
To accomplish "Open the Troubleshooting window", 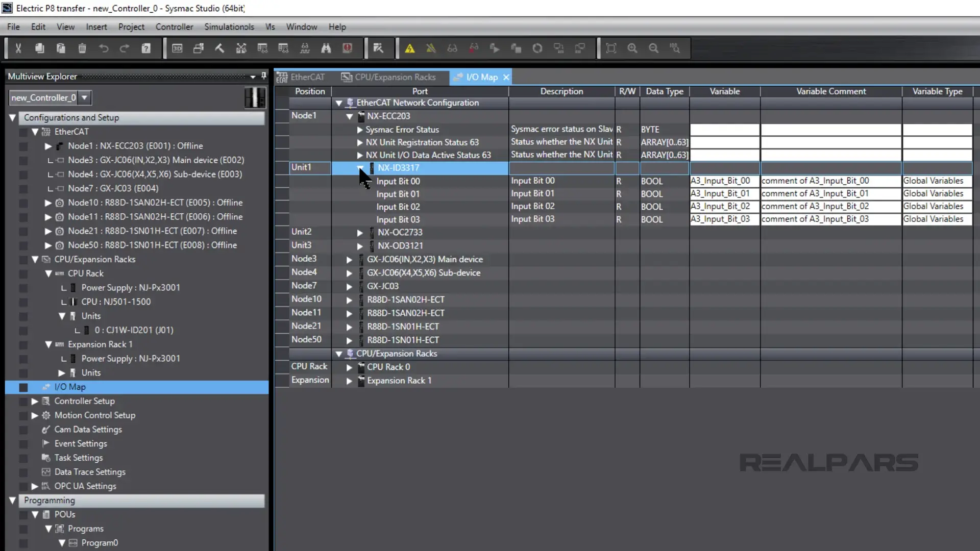I will [x=347, y=48].
